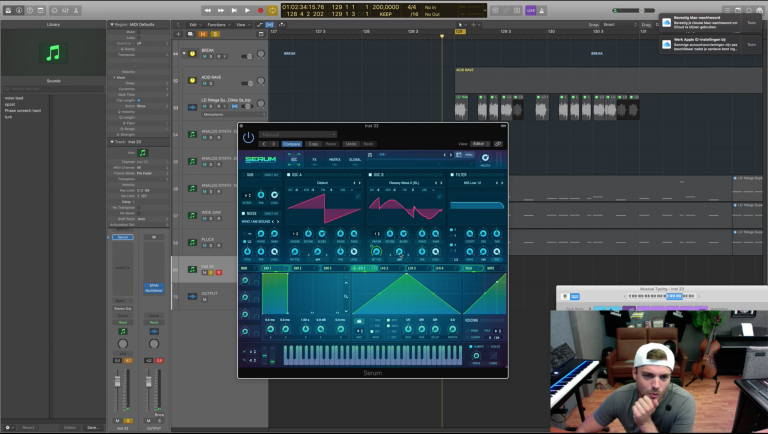
Task: Click the Fast Forward transport button
Action: tap(221, 10)
